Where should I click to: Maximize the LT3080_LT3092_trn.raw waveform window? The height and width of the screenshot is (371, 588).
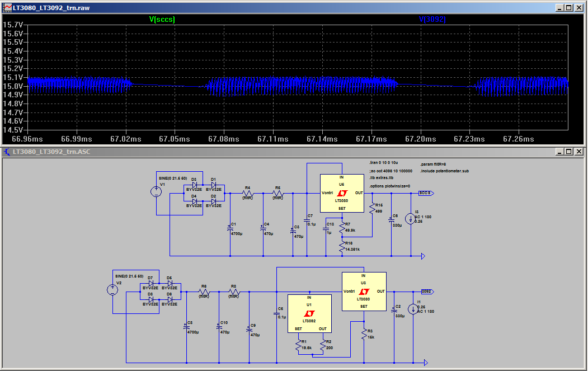click(x=569, y=7)
